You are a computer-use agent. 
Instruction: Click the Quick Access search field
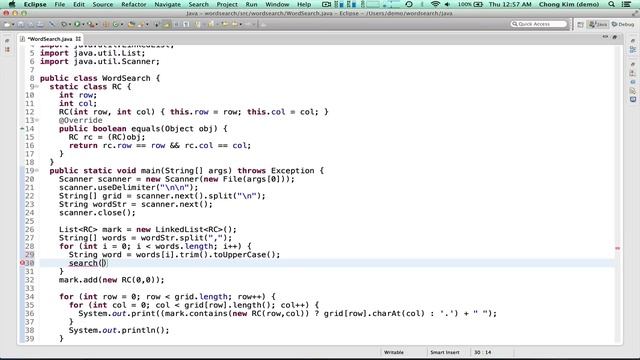[x=539, y=24]
